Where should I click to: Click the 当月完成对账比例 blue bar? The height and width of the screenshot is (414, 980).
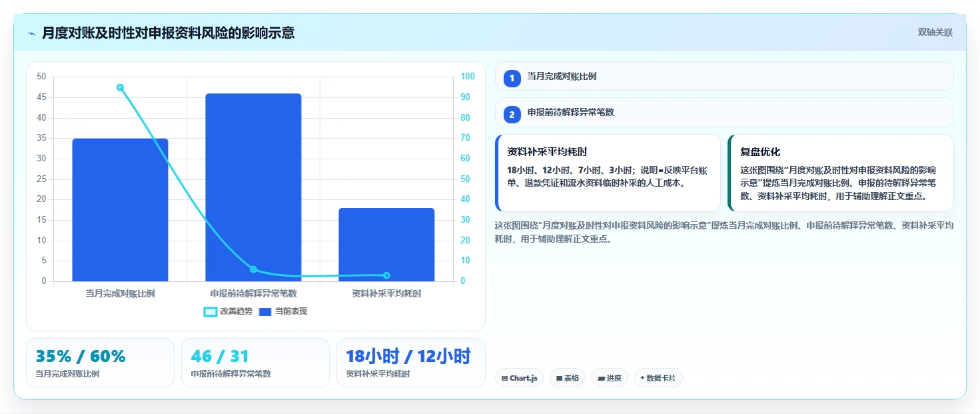click(120, 210)
